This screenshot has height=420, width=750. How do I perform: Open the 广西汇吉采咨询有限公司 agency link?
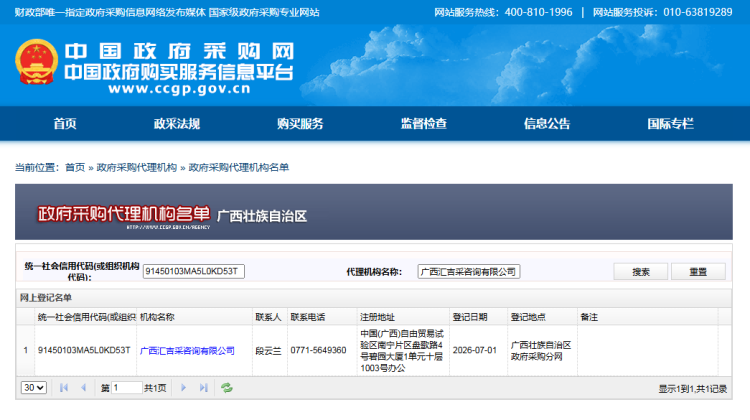187,351
